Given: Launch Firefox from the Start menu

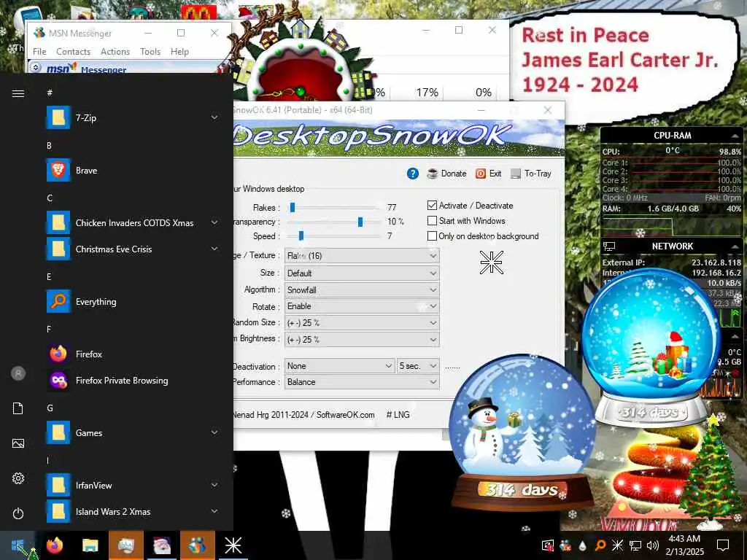Looking at the screenshot, I should pos(133,354).
